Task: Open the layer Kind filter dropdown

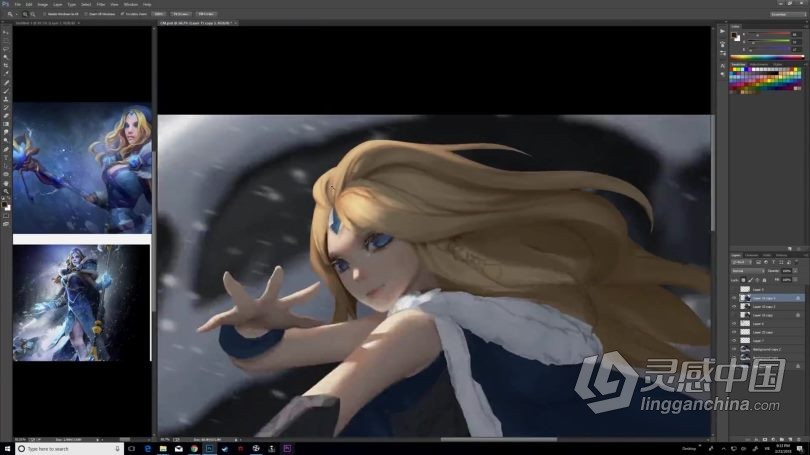Action: point(740,262)
